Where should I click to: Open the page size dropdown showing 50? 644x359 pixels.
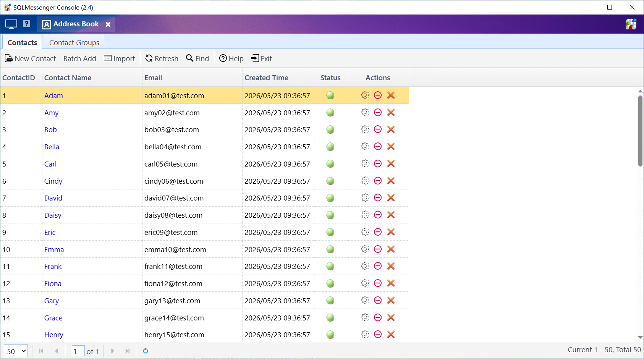click(x=16, y=351)
